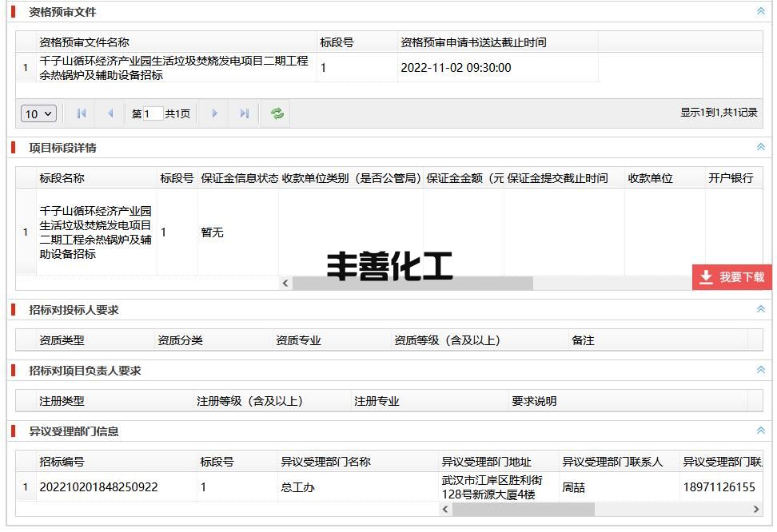Image resolution: width=777 pixels, height=532 pixels.
Task: Click left arrow of 项目标段详情 scrollbar
Action: [x=285, y=284]
